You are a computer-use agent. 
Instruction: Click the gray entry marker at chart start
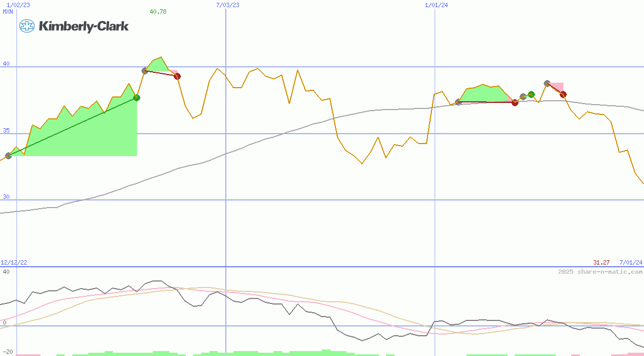pos(8,156)
